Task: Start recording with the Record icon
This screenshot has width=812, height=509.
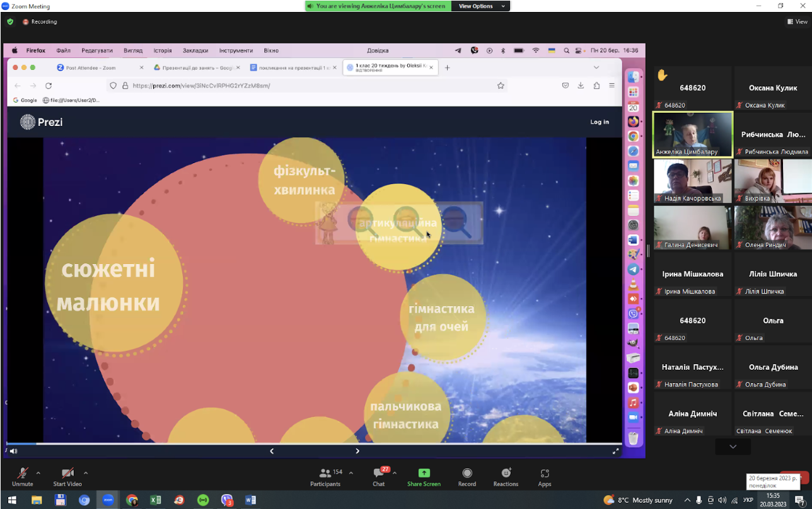Action: pyautogui.click(x=467, y=477)
